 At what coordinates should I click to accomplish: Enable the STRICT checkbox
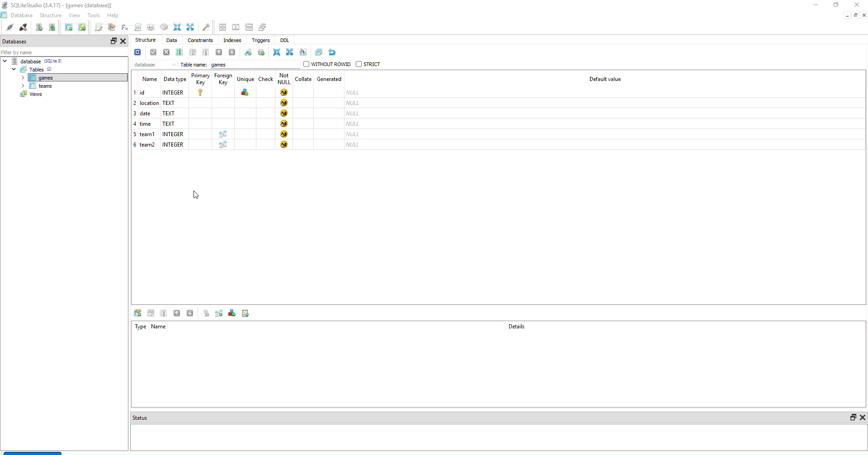point(359,64)
